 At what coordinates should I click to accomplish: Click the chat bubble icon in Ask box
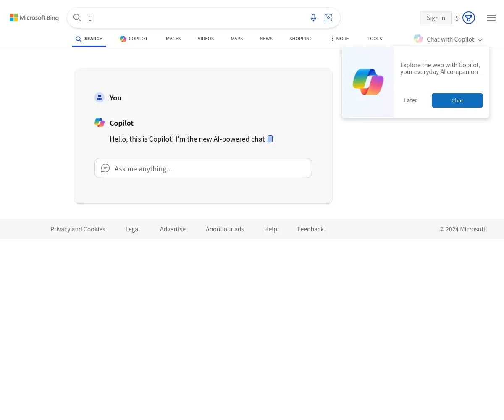click(x=105, y=168)
